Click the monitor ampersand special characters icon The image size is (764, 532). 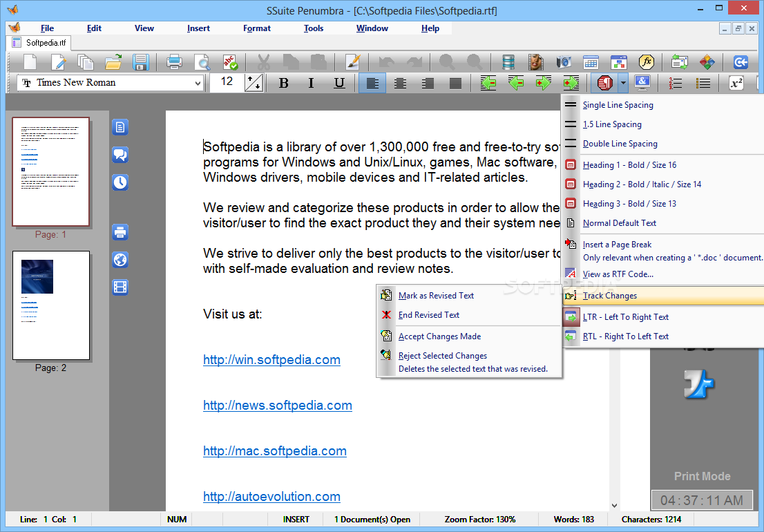[x=642, y=83]
